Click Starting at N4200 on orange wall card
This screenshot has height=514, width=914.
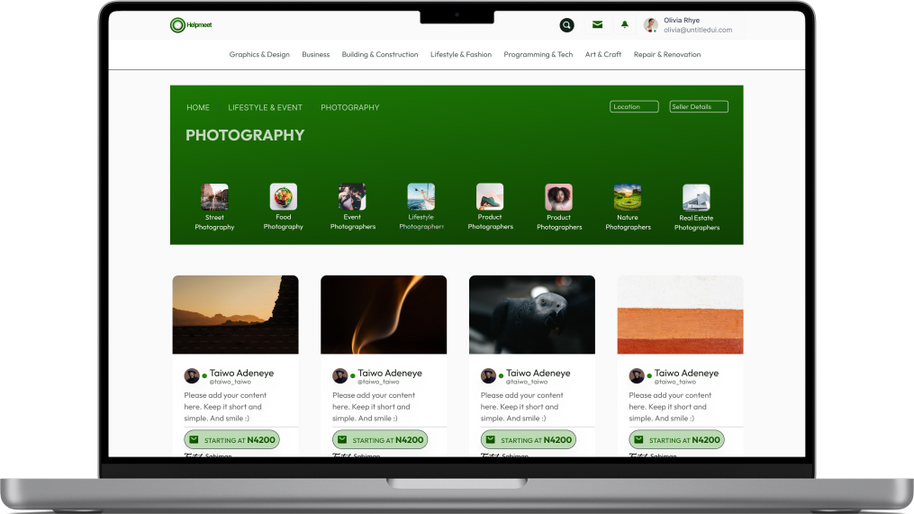coord(677,440)
